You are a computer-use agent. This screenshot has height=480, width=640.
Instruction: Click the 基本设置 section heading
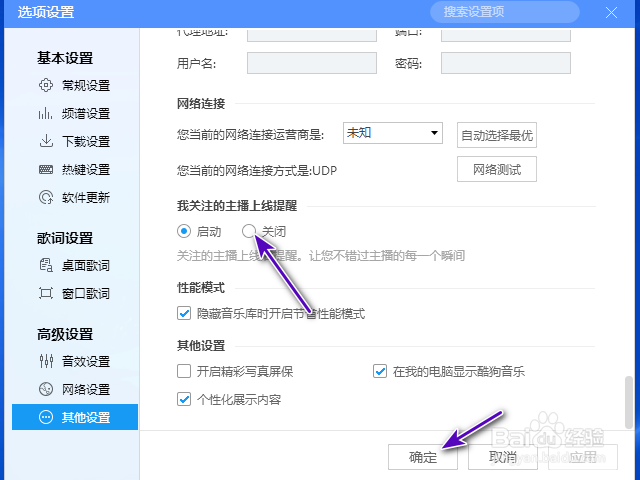(65, 58)
